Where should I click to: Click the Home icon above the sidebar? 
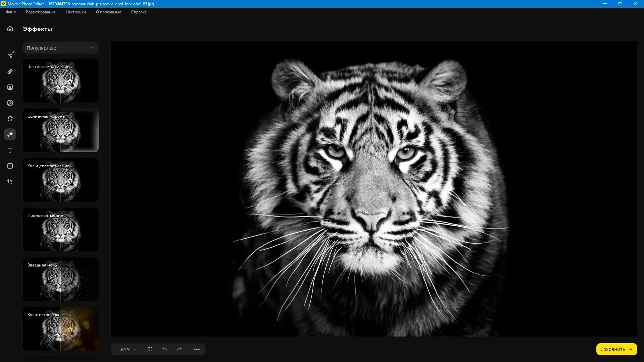tap(10, 29)
